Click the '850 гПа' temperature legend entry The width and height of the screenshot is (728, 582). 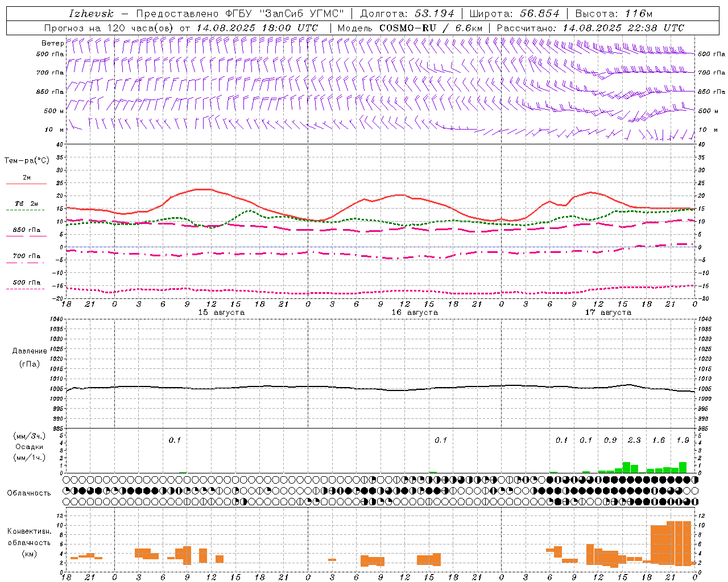27,230
